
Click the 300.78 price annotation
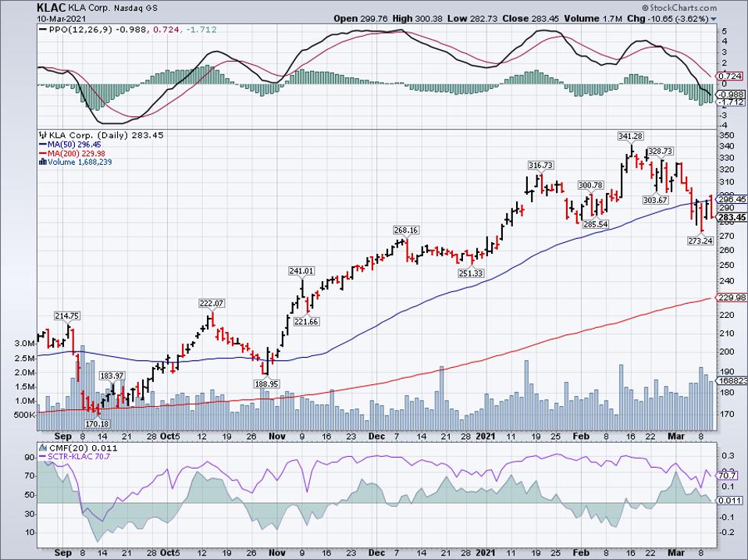[x=590, y=185]
